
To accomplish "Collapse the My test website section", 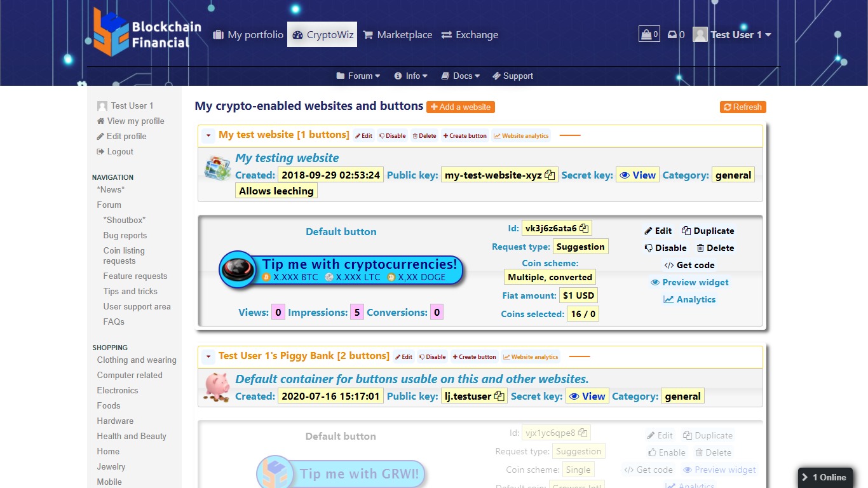I will click(x=208, y=136).
